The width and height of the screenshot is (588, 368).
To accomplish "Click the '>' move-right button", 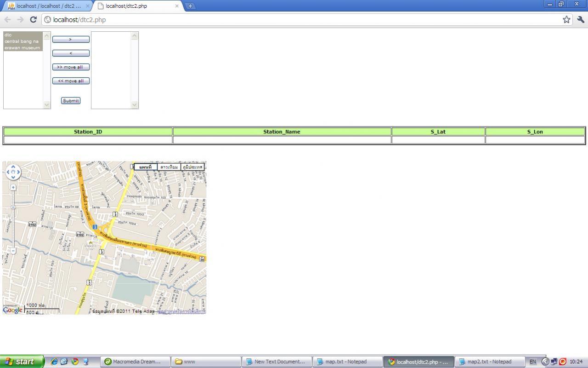I will point(71,40).
